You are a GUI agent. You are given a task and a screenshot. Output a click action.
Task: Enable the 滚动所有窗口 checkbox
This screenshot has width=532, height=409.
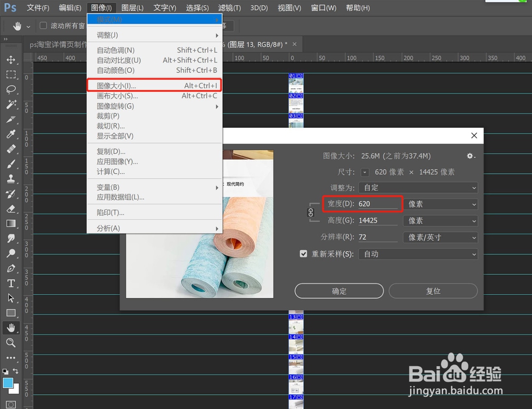(43, 25)
